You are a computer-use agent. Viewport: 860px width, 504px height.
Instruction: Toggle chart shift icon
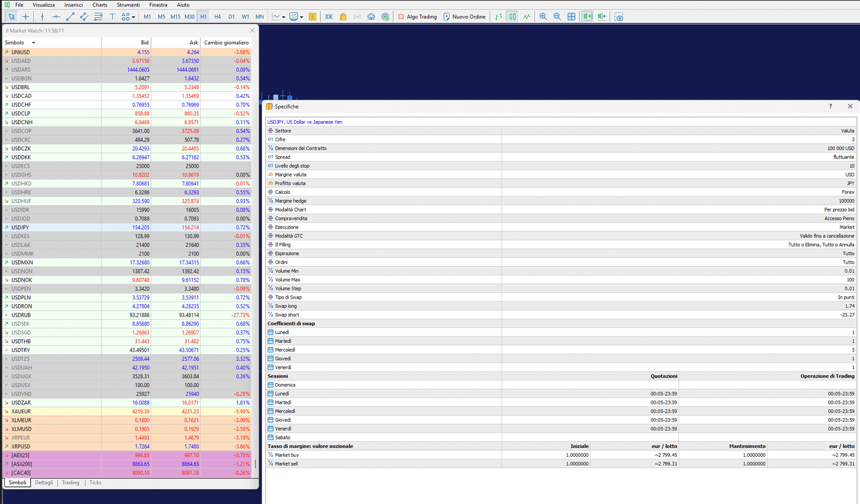click(x=602, y=17)
